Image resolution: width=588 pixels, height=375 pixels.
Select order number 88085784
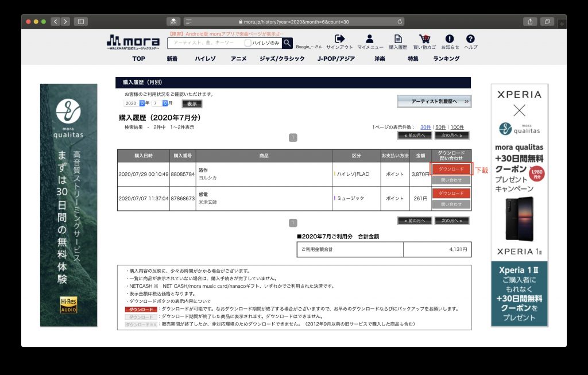click(183, 174)
